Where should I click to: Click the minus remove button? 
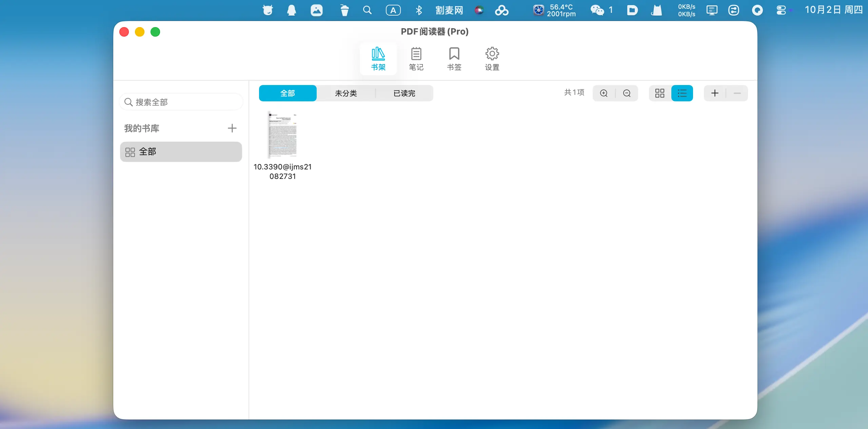click(x=737, y=93)
